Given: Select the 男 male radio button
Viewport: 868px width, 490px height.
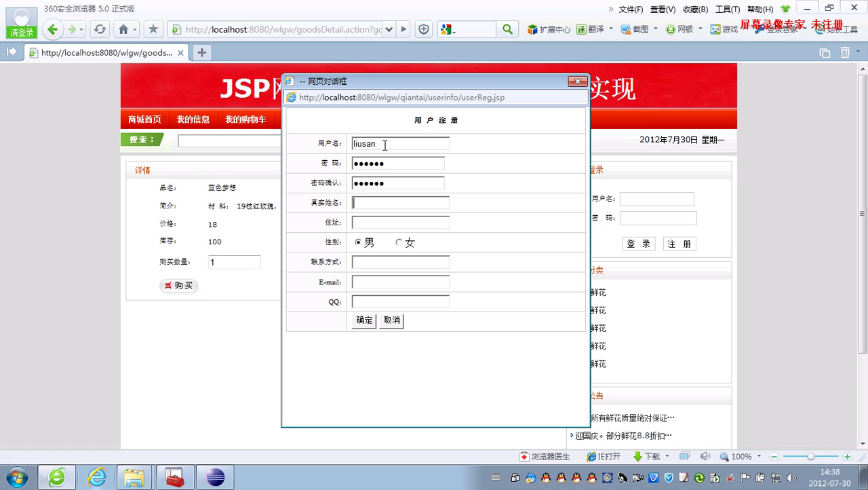Looking at the screenshot, I should coord(358,242).
